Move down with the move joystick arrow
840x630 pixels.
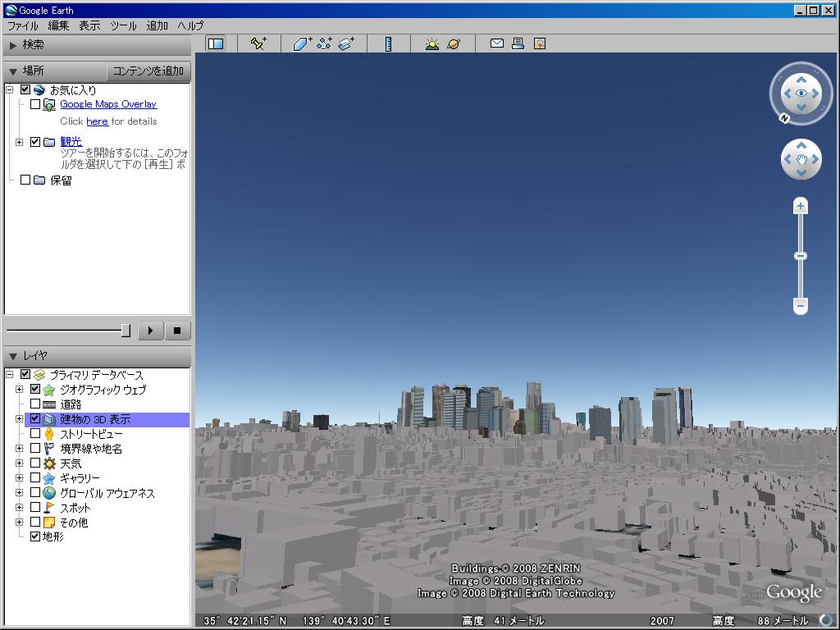pyautogui.click(x=801, y=172)
